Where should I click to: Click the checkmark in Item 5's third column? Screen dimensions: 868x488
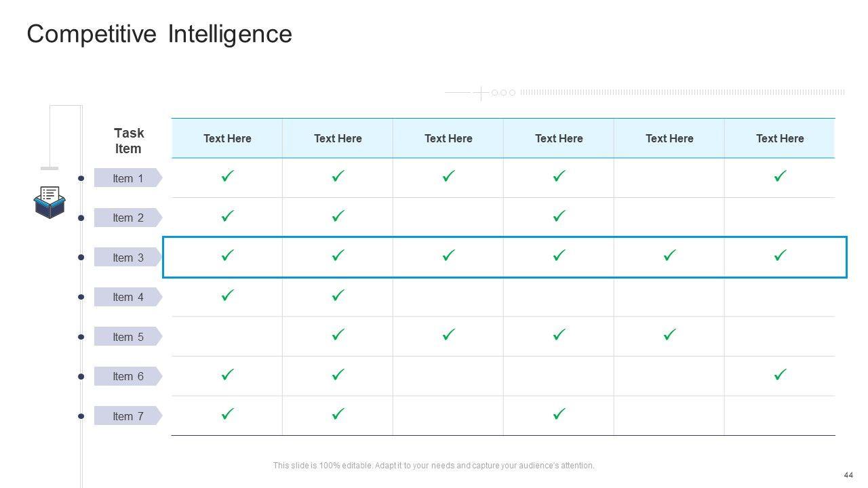pos(448,335)
